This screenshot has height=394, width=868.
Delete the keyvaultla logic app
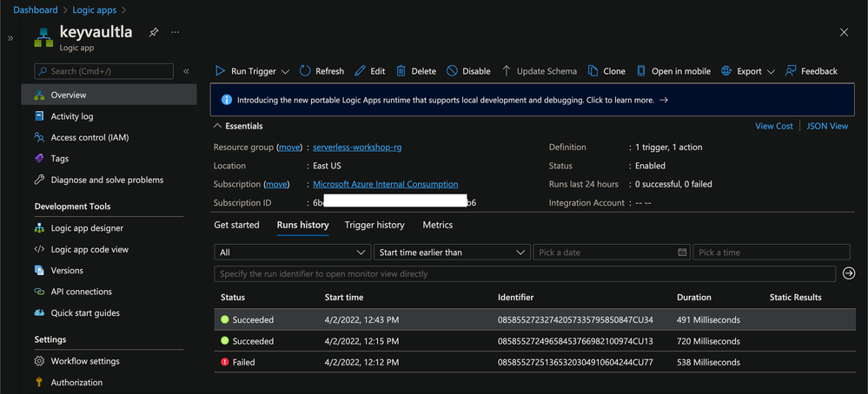pos(416,71)
